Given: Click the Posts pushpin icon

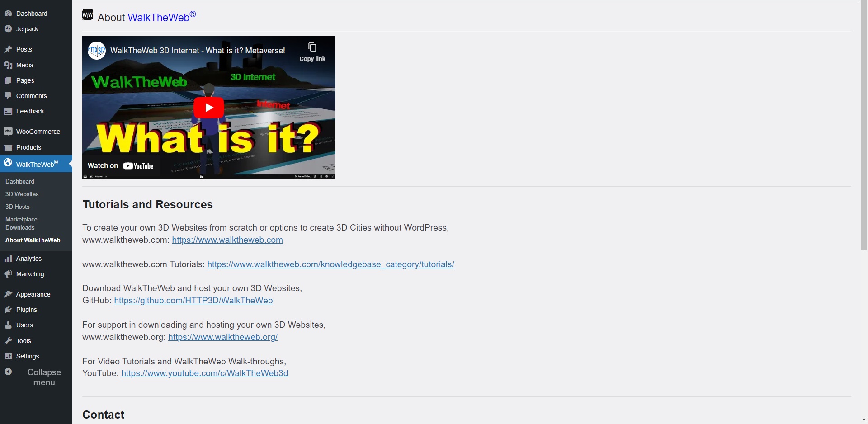Looking at the screenshot, I should tap(8, 49).
